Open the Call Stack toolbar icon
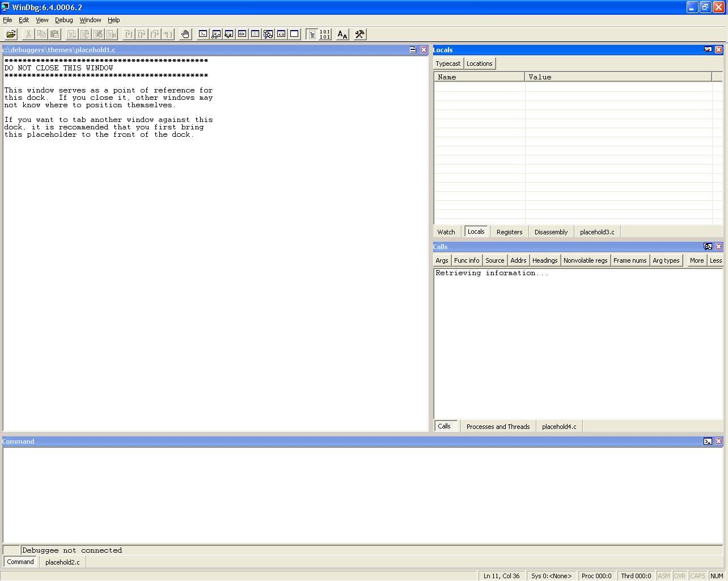Image resolution: width=728 pixels, height=581 pixels. tap(268, 34)
